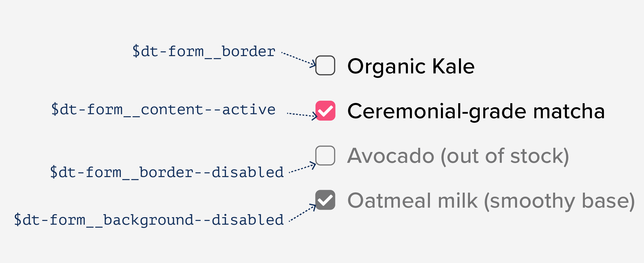
Task: Click the disabled Avocado checkbox
Action: pos(325,156)
